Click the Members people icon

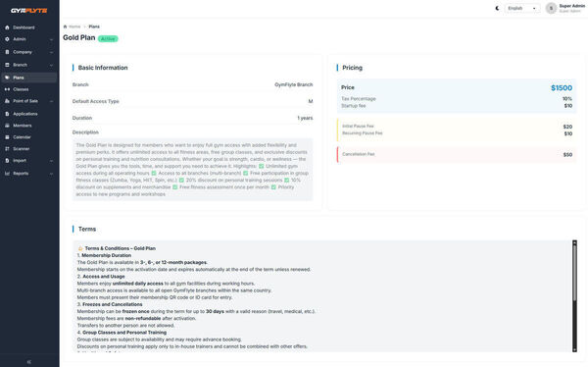click(x=7, y=126)
